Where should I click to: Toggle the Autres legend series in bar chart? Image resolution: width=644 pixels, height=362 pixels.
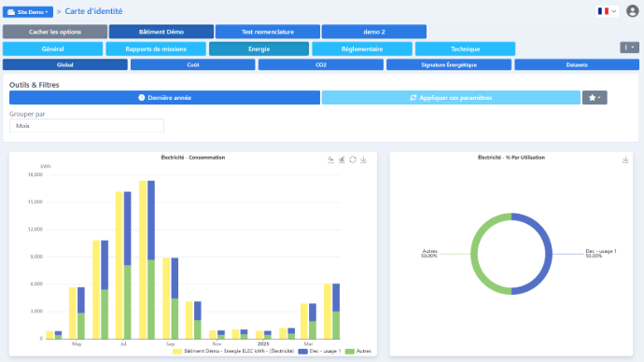358,352
